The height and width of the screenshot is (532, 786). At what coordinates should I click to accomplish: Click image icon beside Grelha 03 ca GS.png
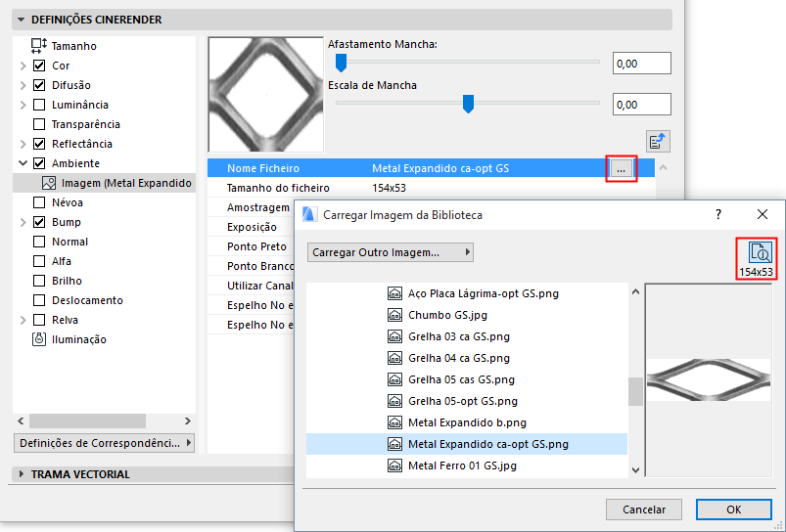[x=395, y=336]
